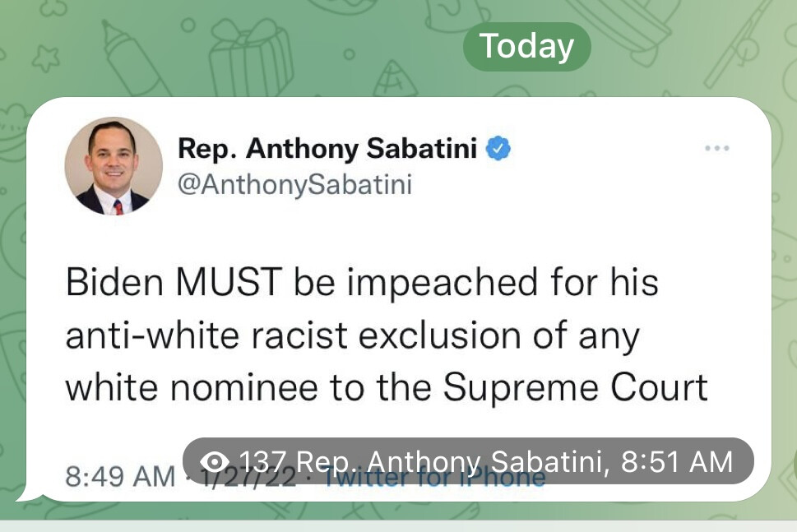Click the 137 view count

click(x=262, y=462)
